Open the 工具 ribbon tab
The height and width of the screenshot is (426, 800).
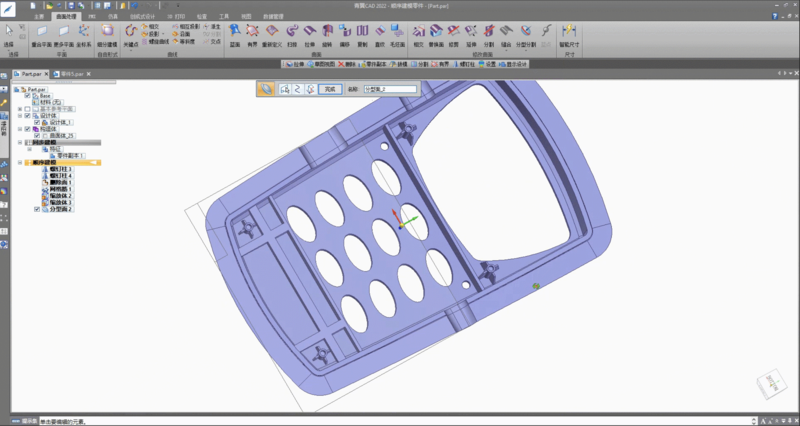(224, 17)
